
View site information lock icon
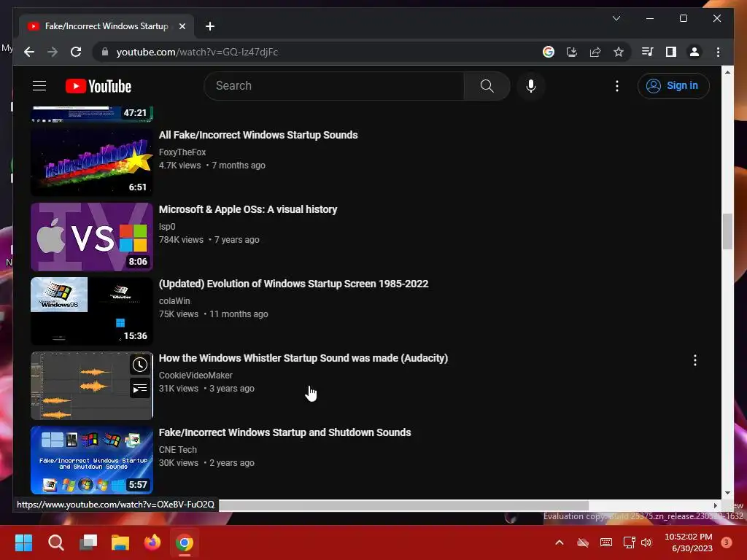pos(105,52)
